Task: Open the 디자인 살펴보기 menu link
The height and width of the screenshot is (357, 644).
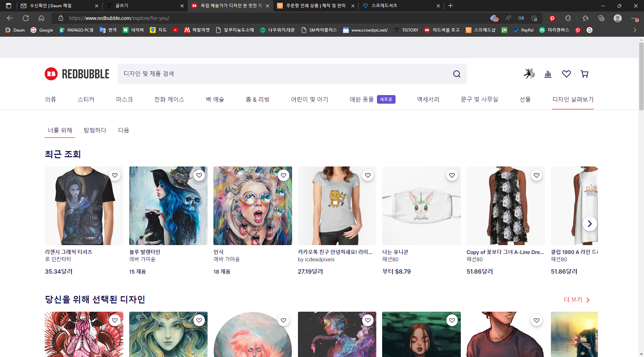Action: coord(573,100)
